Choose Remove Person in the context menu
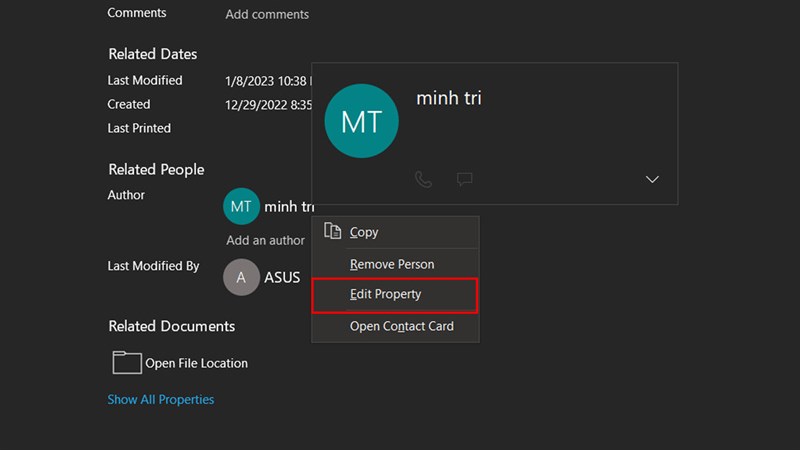800x450 pixels. click(392, 264)
